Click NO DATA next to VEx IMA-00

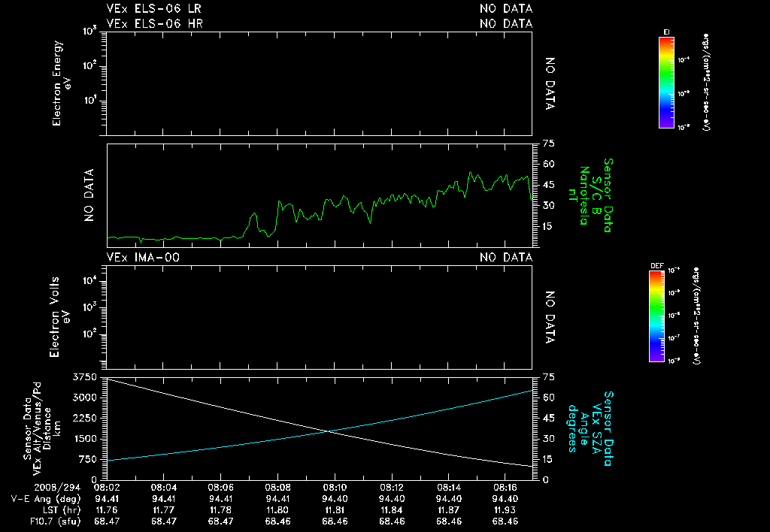[506, 257]
